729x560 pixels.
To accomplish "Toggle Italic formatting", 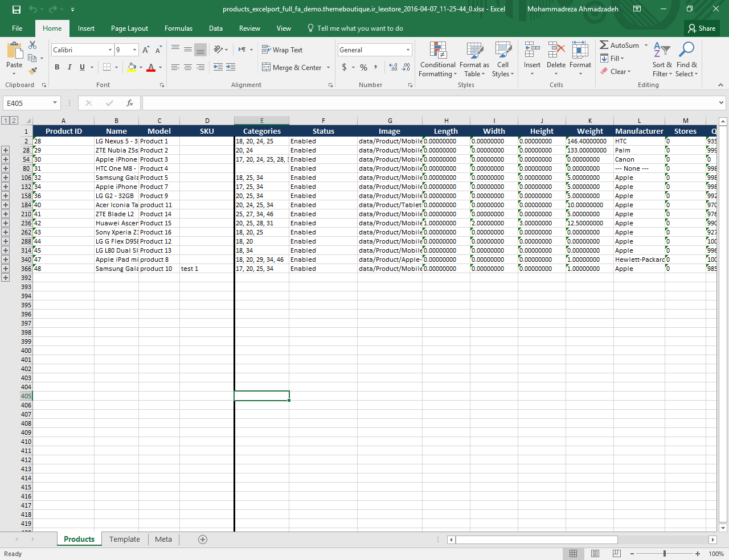I will click(69, 67).
